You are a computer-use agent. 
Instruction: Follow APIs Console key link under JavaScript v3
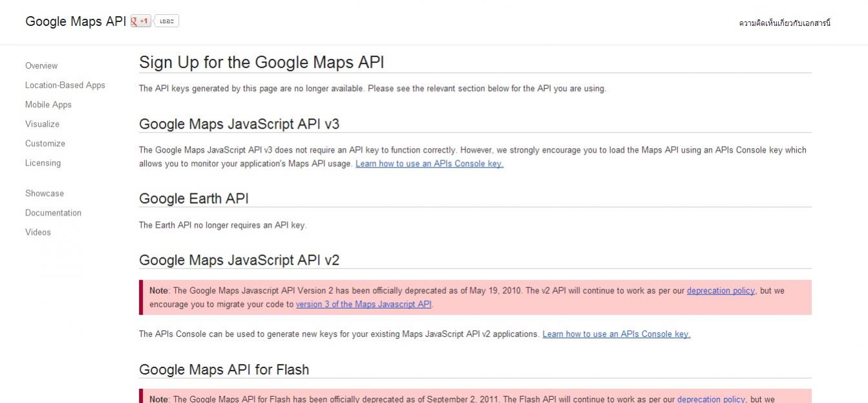pyautogui.click(x=430, y=164)
